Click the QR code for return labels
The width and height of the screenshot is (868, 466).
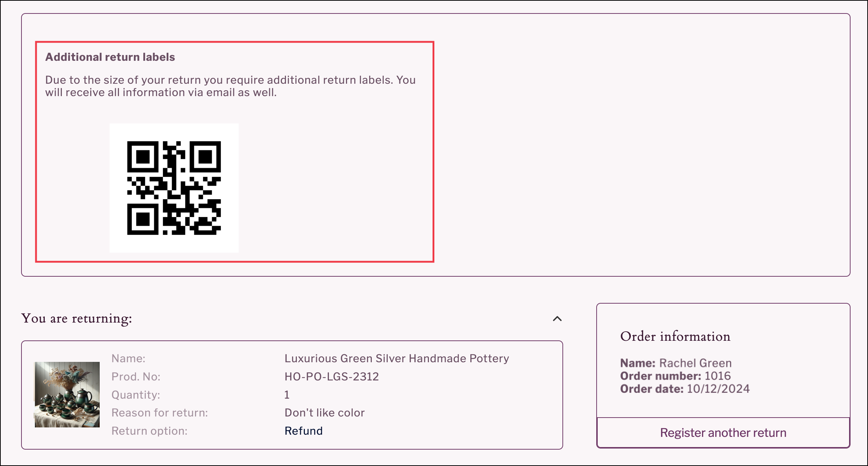[174, 187]
